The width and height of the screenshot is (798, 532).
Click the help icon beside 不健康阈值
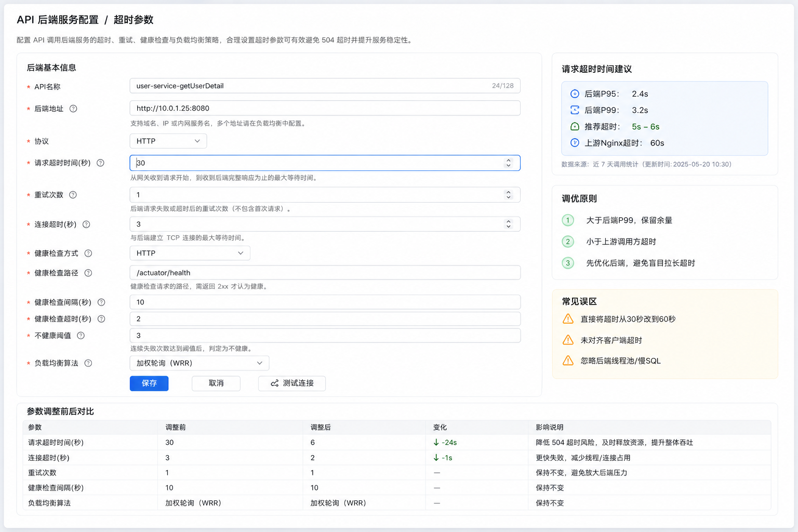[81, 336]
